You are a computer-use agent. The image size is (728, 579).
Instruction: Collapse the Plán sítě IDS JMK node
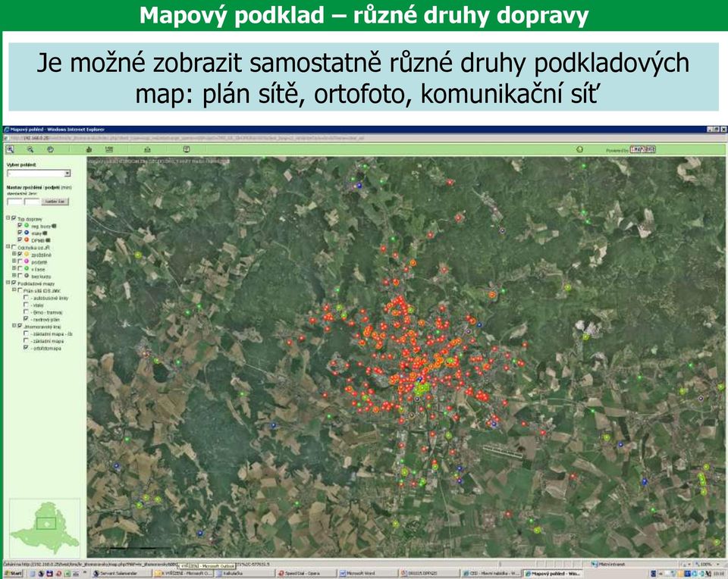pyautogui.click(x=14, y=290)
